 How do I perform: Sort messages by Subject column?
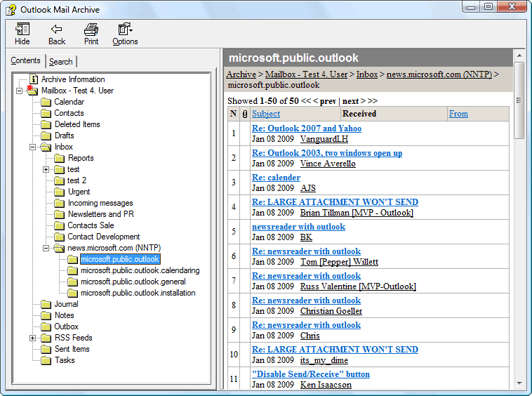[x=266, y=114]
